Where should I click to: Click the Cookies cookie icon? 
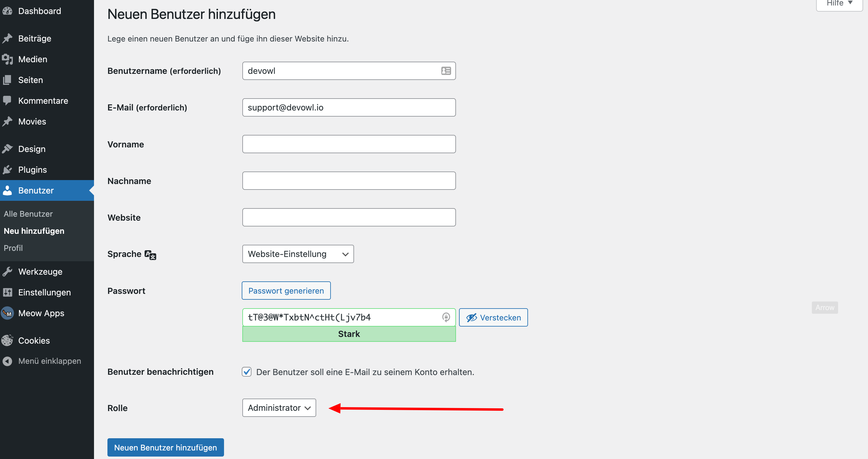7,340
